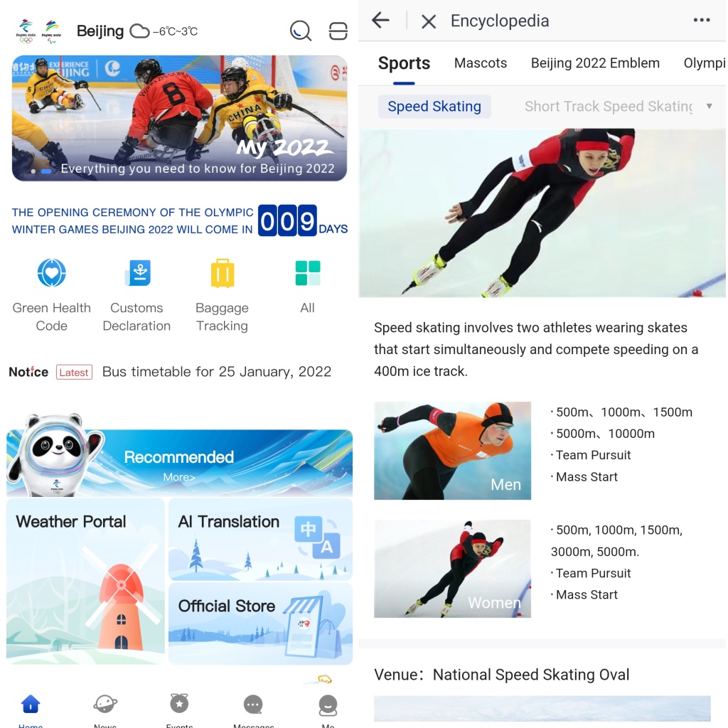Open the scan icon beside search

click(338, 31)
